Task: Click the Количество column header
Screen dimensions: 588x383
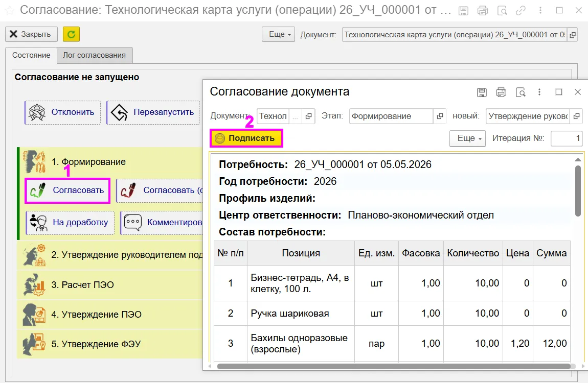Action: point(473,253)
